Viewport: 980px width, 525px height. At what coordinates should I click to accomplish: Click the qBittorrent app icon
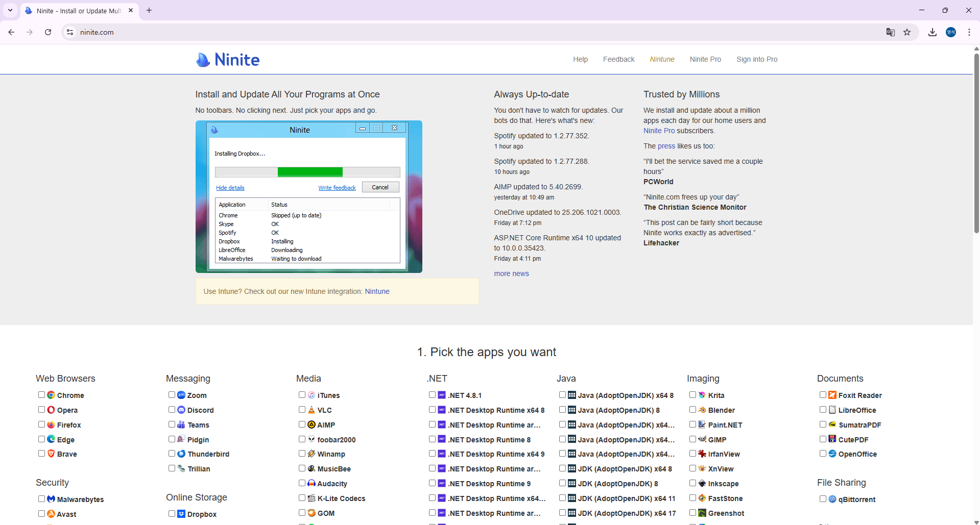pyautogui.click(x=832, y=499)
